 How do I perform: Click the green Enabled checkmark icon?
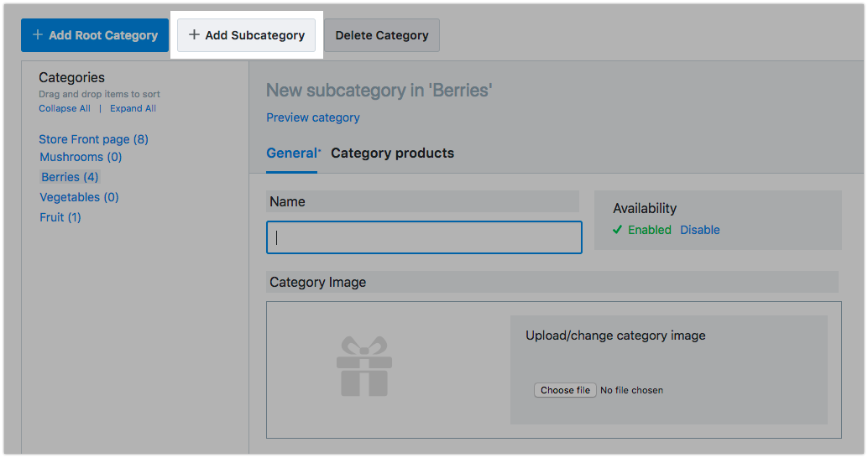pos(617,230)
